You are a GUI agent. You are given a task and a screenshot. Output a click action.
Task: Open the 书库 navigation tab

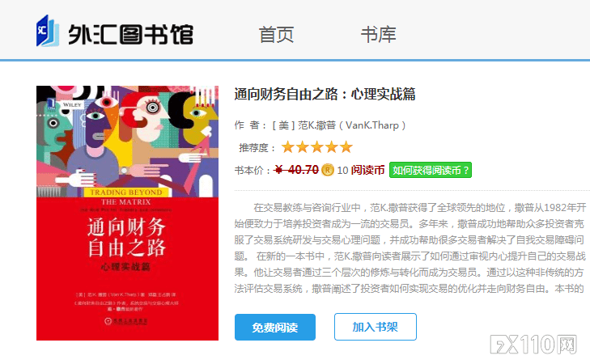(378, 35)
